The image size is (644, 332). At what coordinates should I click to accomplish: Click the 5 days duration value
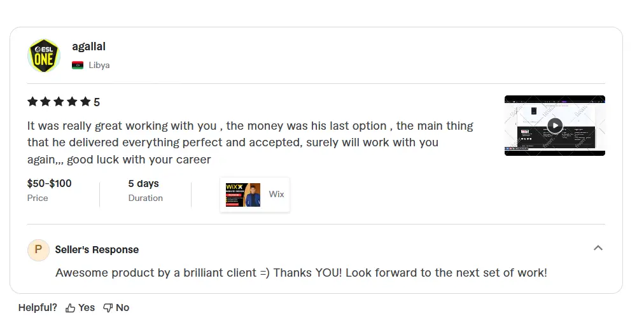coord(143,184)
